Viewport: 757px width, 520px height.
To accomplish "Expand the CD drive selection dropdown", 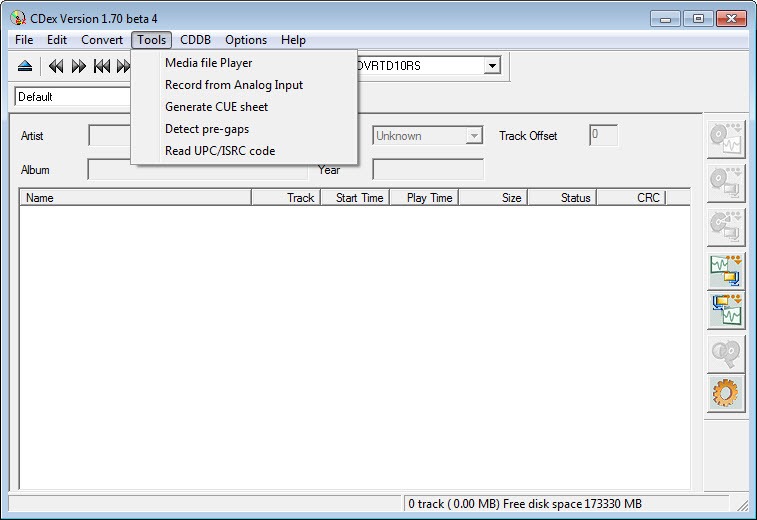I will [492, 66].
